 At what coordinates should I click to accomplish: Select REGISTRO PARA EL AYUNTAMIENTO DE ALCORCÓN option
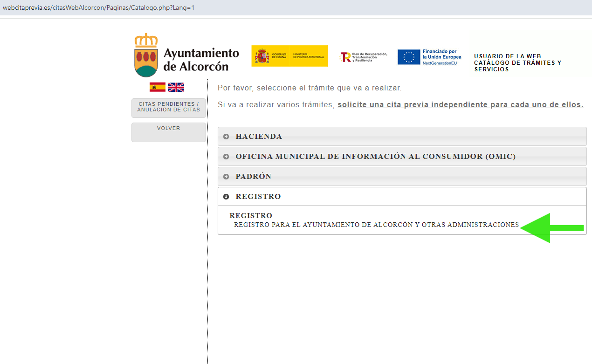tap(376, 224)
